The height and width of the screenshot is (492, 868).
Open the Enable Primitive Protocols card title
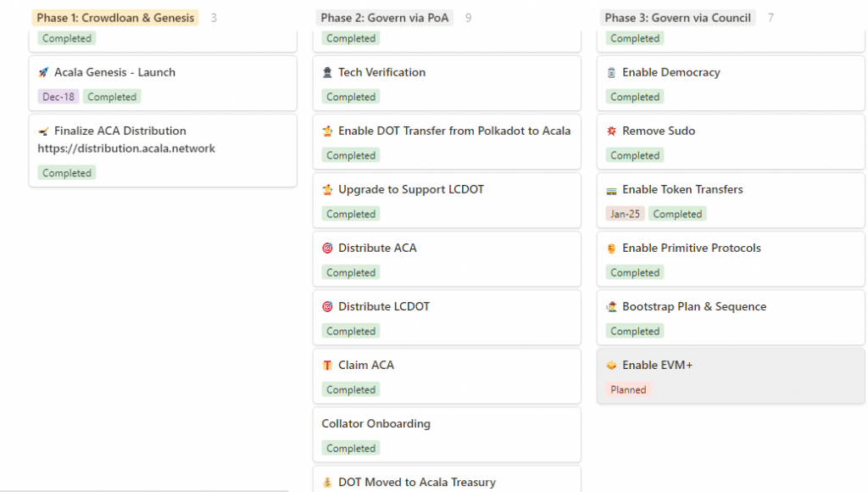point(692,249)
